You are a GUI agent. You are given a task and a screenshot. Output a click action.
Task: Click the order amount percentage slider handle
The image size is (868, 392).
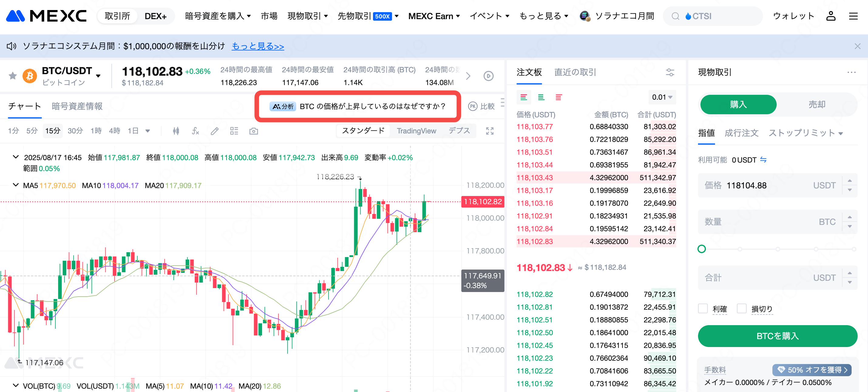[702, 249]
